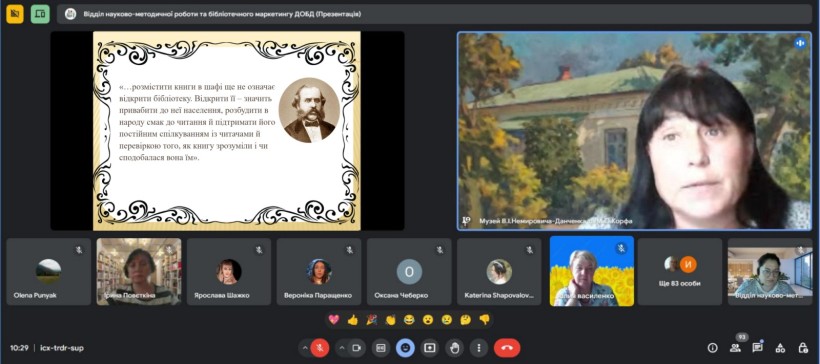Open the 'Ще 83 особи' participants tile
The height and width of the screenshot is (364, 820).
pos(679,272)
